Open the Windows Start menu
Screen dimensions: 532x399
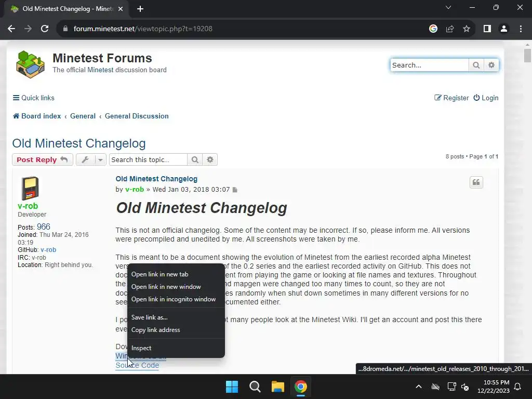click(x=232, y=387)
